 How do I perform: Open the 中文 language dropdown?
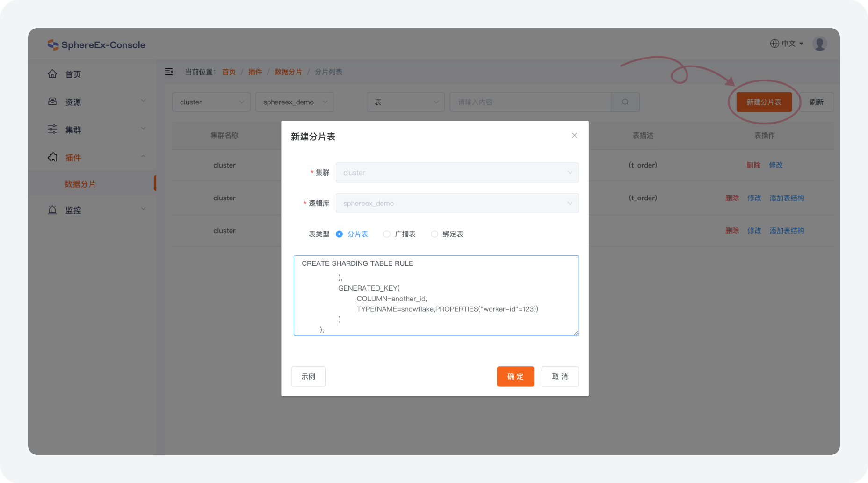pyautogui.click(x=787, y=44)
